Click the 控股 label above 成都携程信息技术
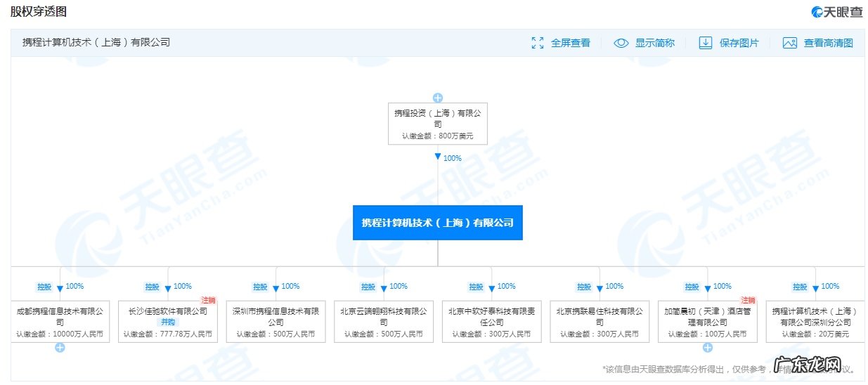This screenshot has height=385, width=868. click(x=44, y=287)
